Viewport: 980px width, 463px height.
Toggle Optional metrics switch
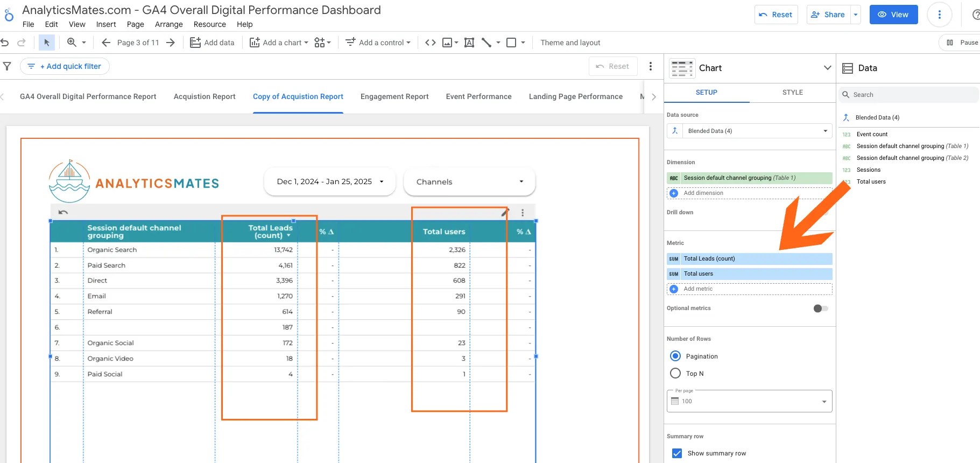click(821, 308)
